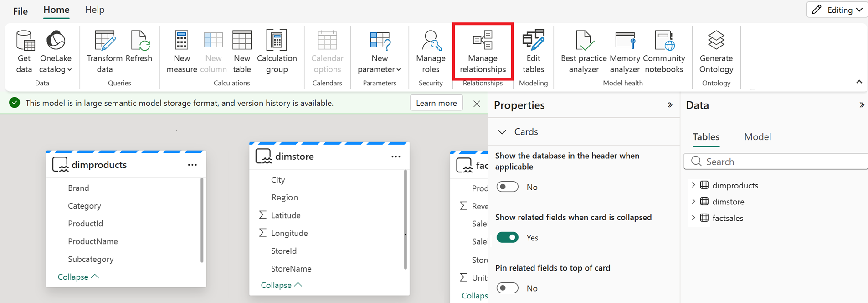Image resolution: width=868 pixels, height=303 pixels.
Task: Expand factsales in Data pane
Action: point(693,218)
